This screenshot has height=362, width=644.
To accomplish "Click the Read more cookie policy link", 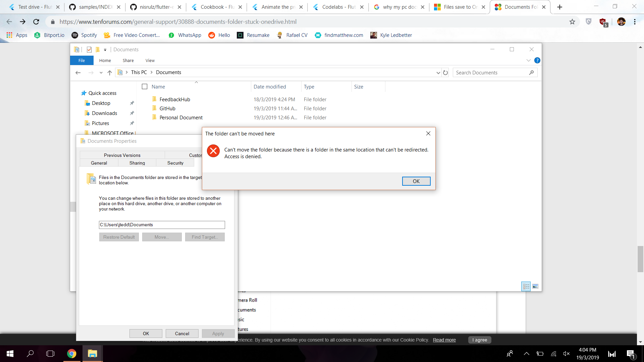I will (444, 340).
